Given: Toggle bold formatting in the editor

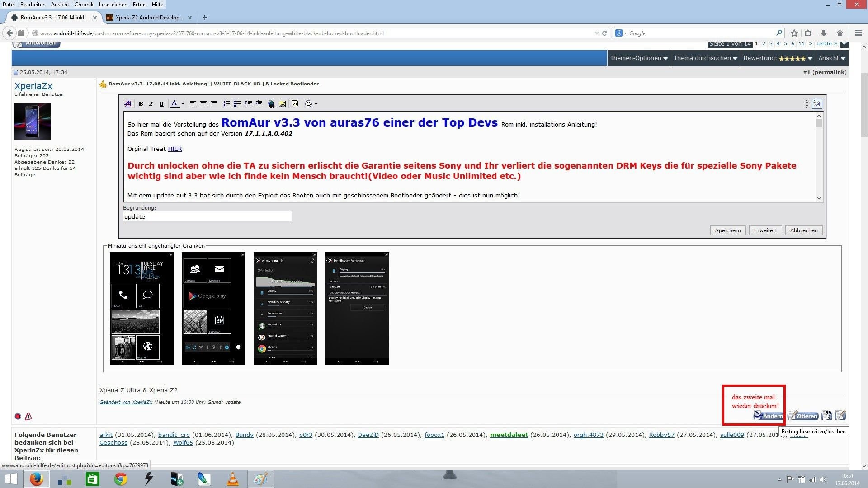Looking at the screenshot, I should pos(141,104).
